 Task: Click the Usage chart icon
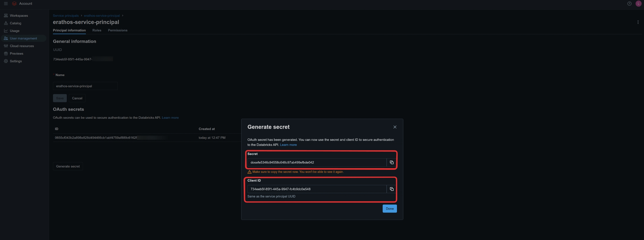[6, 31]
